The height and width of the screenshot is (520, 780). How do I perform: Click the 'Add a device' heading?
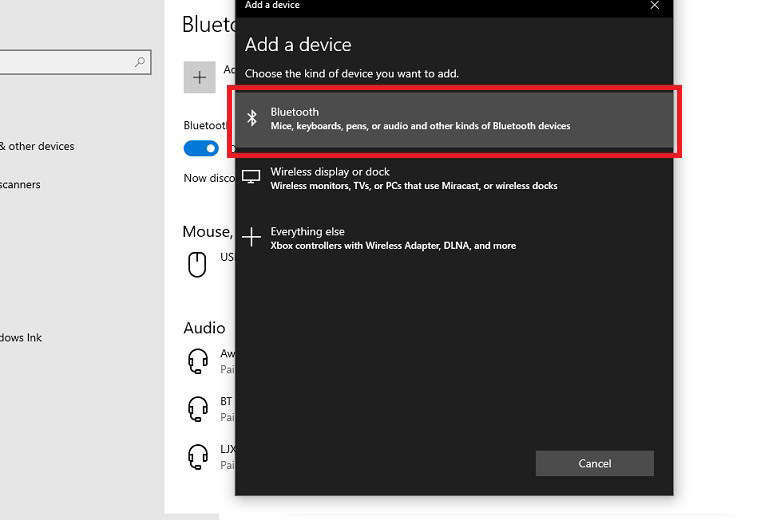298,45
